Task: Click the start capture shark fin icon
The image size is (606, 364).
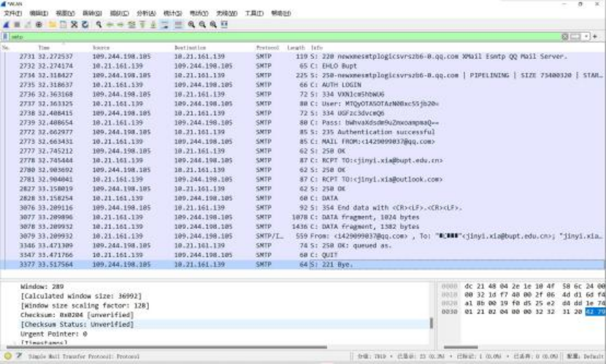Action: pyautogui.click(x=7, y=25)
